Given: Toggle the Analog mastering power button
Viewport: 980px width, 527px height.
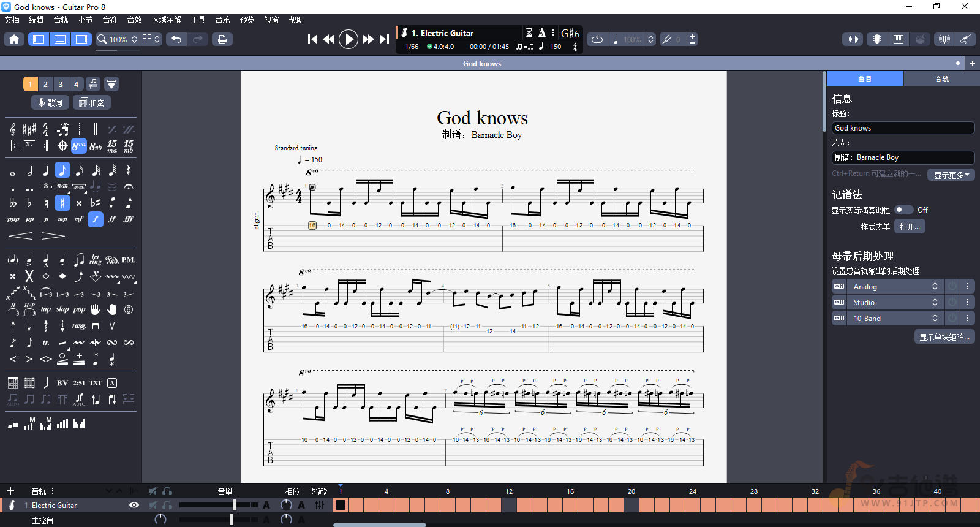Looking at the screenshot, I should pyautogui.click(x=952, y=286).
